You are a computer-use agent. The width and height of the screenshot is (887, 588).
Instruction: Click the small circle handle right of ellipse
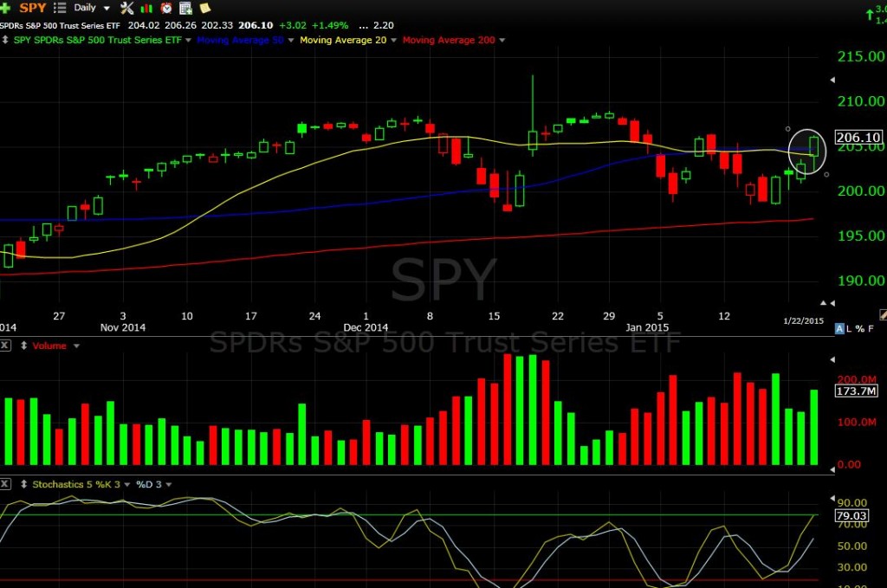point(826,175)
